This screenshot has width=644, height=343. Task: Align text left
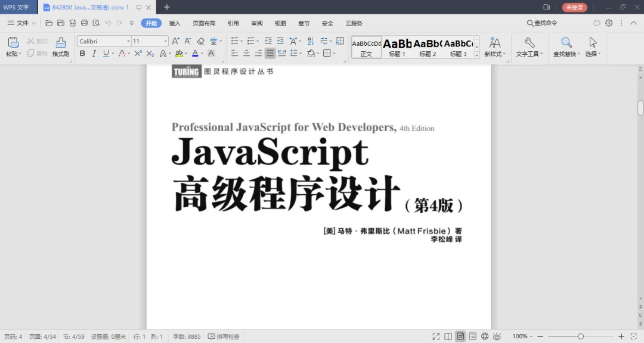coord(234,54)
